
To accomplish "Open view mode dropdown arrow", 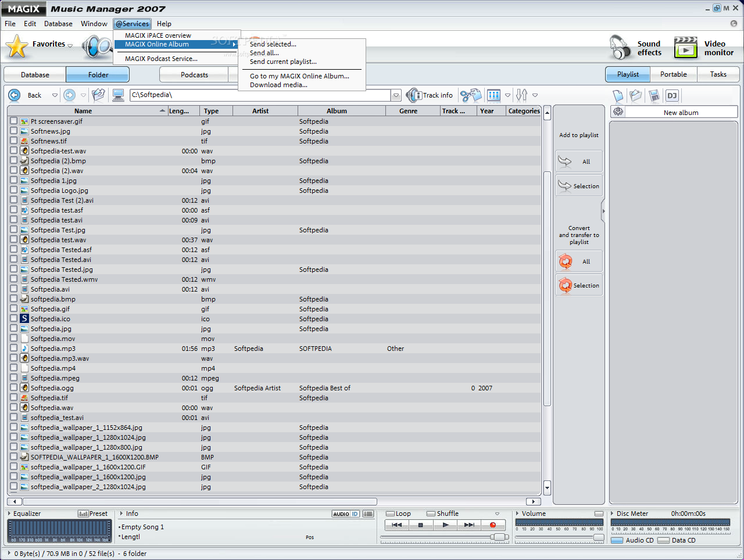I will (x=507, y=95).
